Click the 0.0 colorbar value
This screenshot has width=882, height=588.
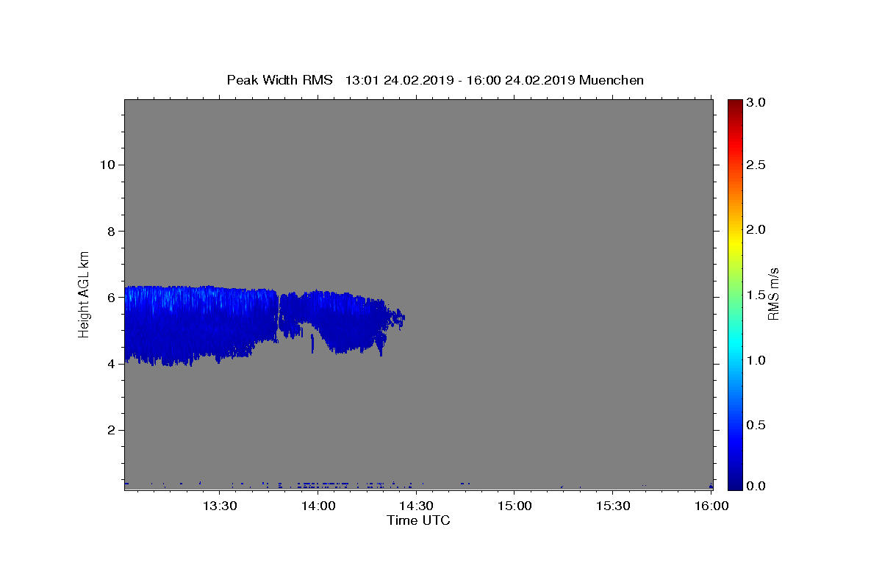pos(758,486)
